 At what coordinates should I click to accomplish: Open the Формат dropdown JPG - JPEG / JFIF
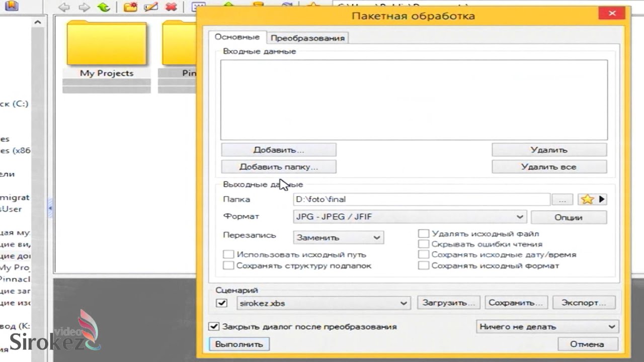click(x=410, y=217)
